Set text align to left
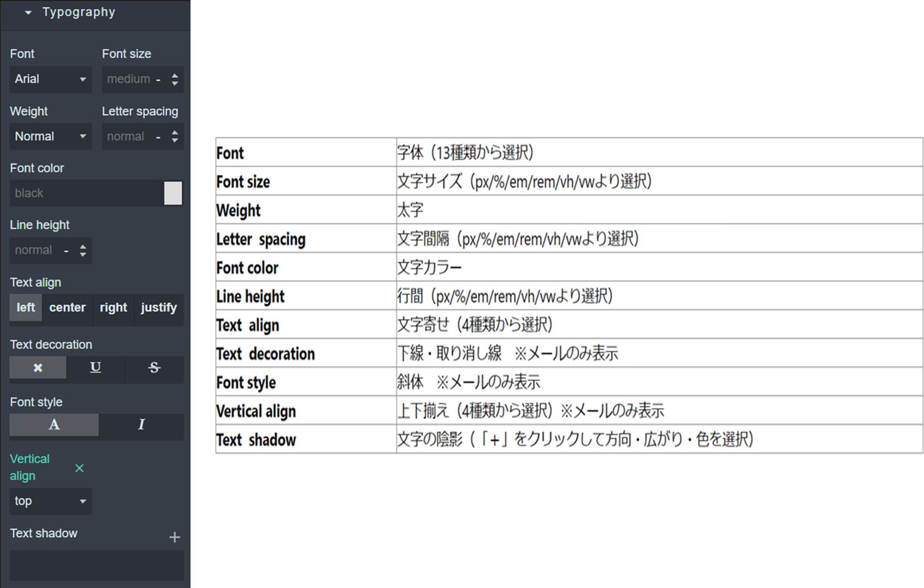The height and width of the screenshot is (588, 924). click(x=25, y=308)
